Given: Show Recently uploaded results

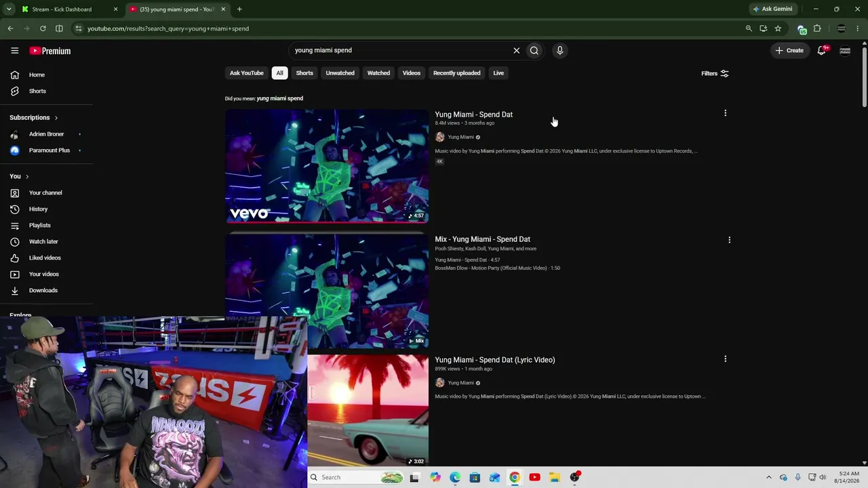Looking at the screenshot, I should (x=456, y=73).
